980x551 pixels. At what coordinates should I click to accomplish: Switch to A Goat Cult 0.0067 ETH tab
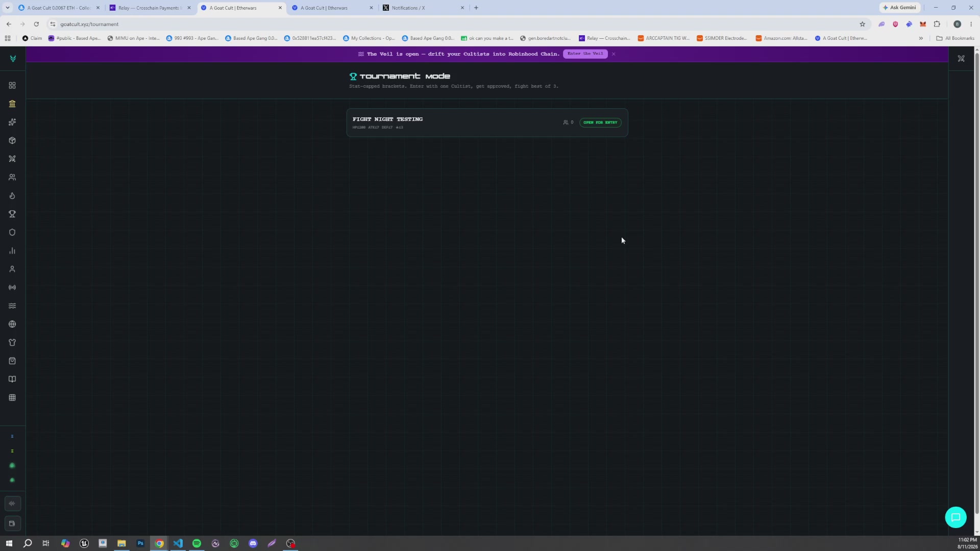click(59, 8)
